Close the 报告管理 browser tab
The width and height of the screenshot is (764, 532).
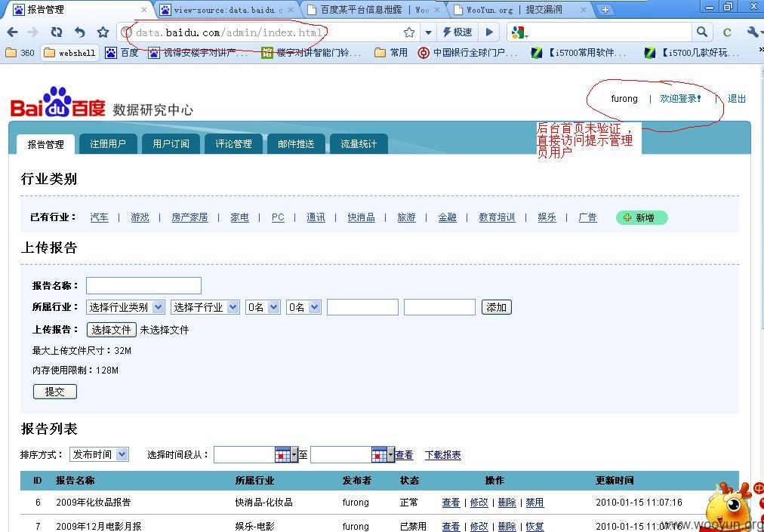(x=143, y=10)
